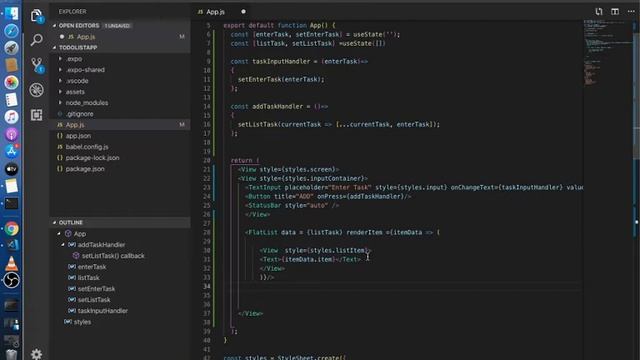Open the Debug view in activity bar

tap(37, 90)
